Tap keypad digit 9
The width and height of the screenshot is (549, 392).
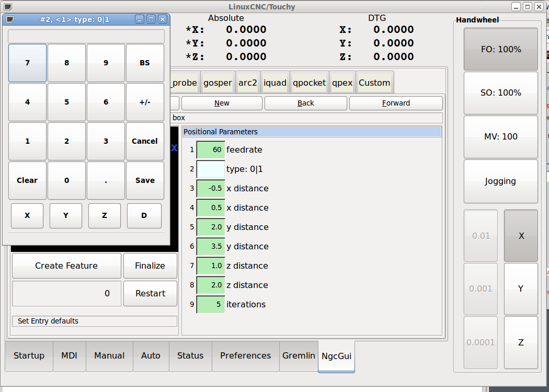pyautogui.click(x=106, y=63)
